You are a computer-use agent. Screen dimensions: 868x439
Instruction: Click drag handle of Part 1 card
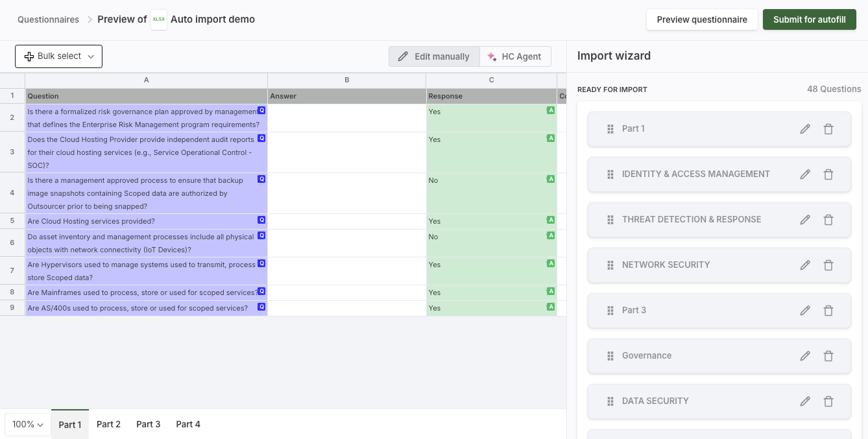click(x=610, y=129)
